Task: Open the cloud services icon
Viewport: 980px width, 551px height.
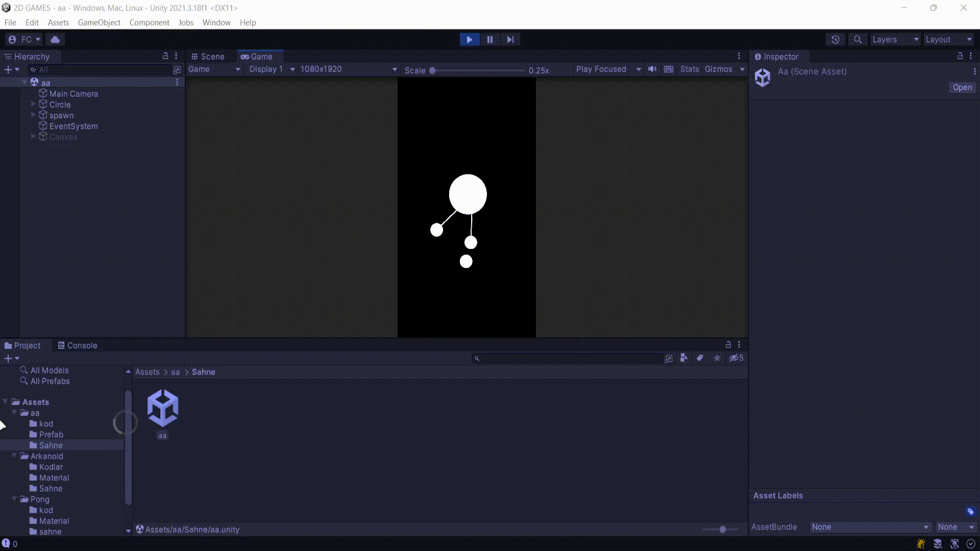Action: pyautogui.click(x=55, y=39)
